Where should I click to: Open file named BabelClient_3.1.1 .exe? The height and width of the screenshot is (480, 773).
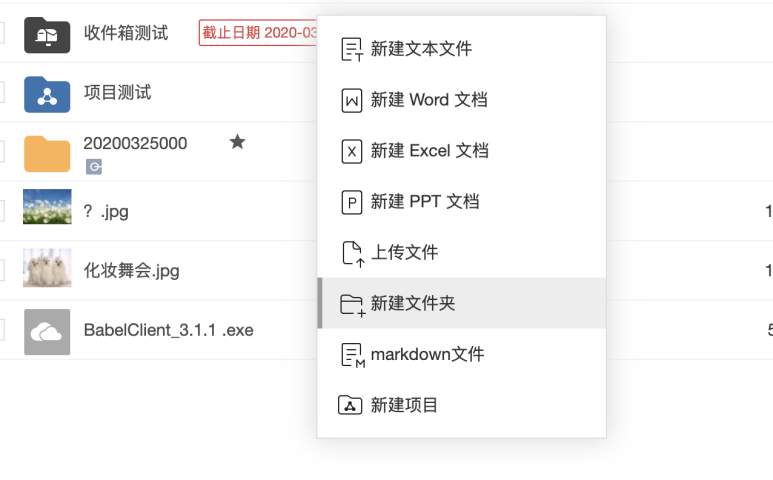tap(168, 330)
